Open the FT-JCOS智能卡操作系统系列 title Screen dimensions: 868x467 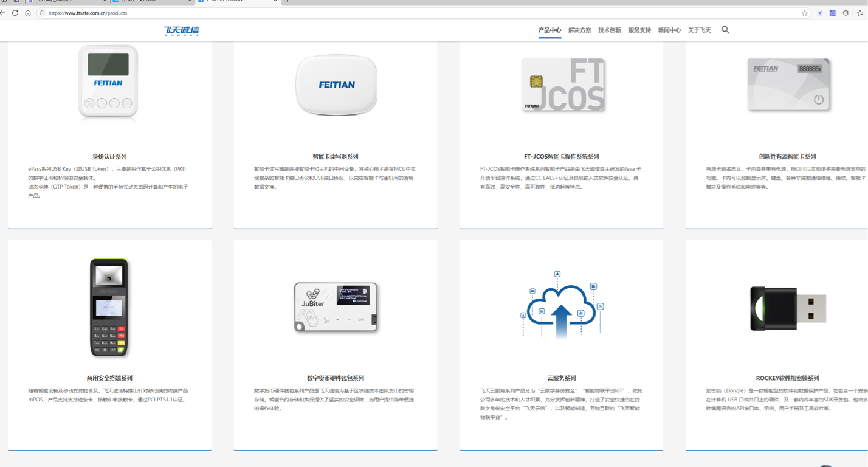[562, 157]
